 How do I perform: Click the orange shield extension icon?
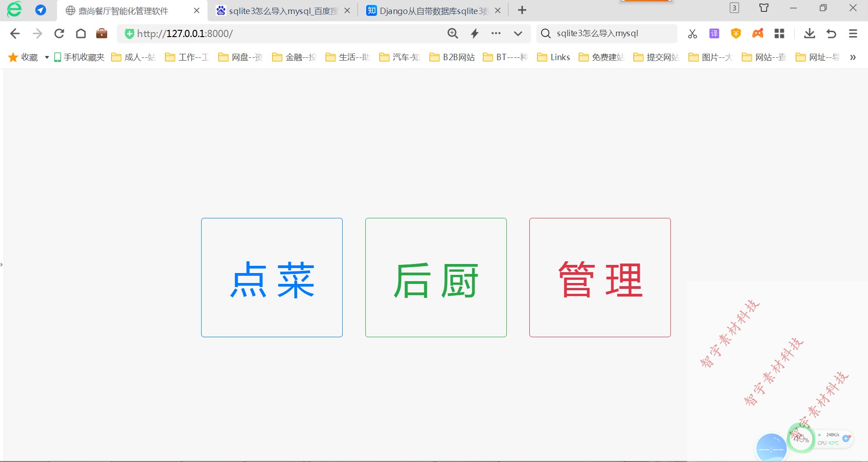click(x=736, y=33)
